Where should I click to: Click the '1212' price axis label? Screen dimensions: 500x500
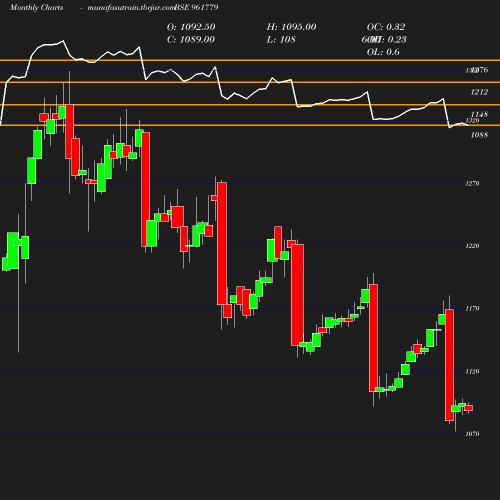pos(479,92)
